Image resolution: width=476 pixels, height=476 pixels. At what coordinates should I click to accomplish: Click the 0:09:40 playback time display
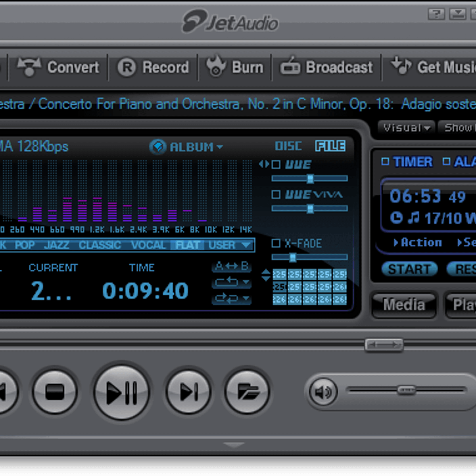[x=145, y=291]
